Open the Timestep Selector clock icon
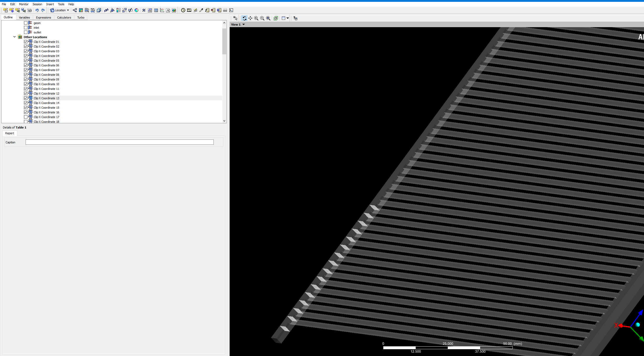This screenshot has width=644, height=356. point(183,10)
